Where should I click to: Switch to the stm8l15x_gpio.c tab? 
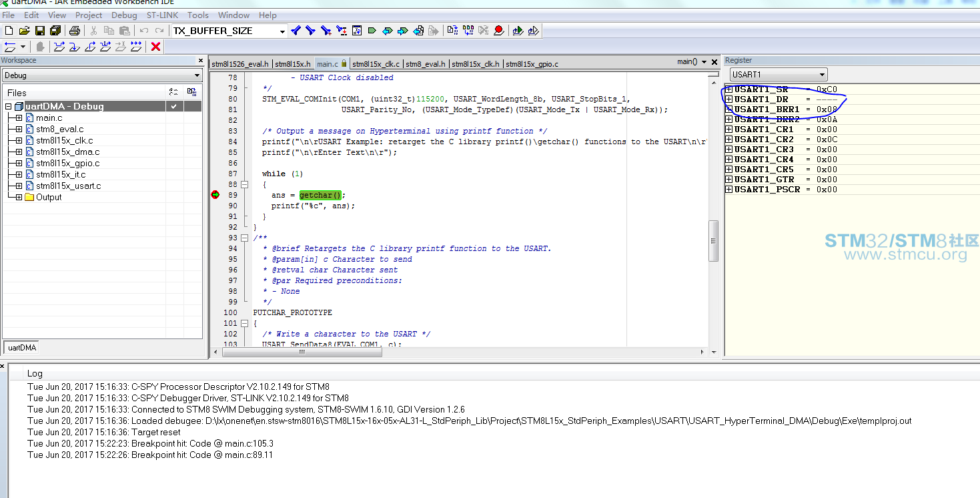[x=532, y=64]
